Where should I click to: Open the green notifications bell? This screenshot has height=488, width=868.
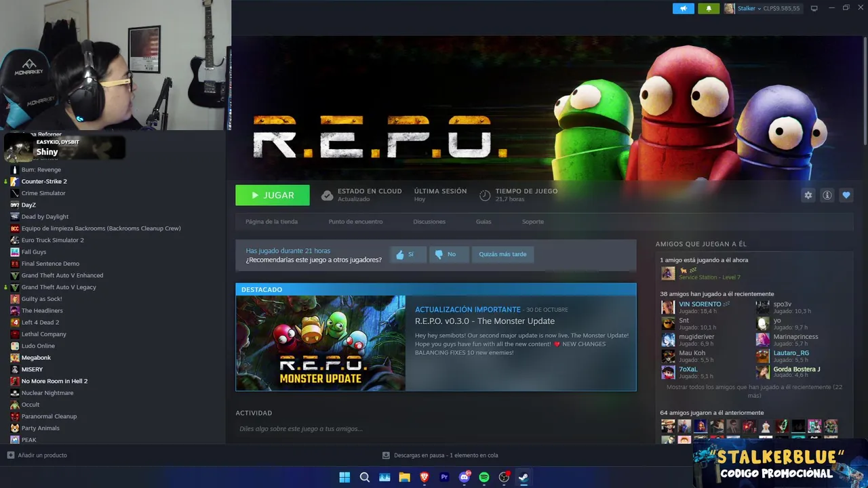coord(709,9)
